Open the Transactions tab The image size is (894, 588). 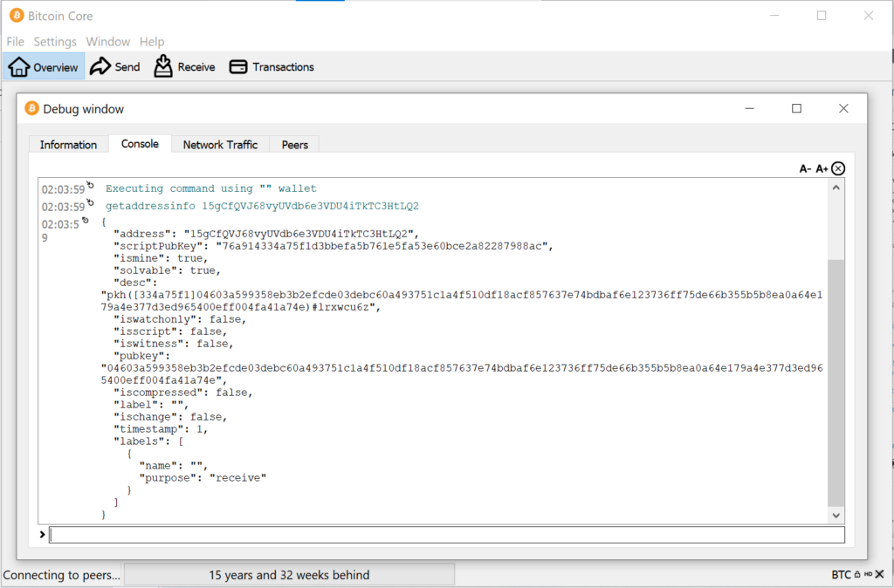click(272, 66)
